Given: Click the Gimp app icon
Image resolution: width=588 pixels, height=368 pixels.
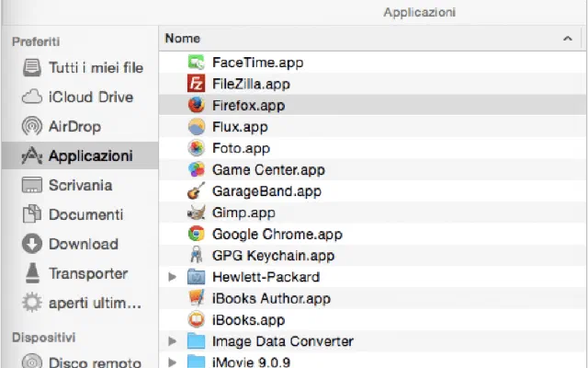Looking at the screenshot, I should pos(196,213).
